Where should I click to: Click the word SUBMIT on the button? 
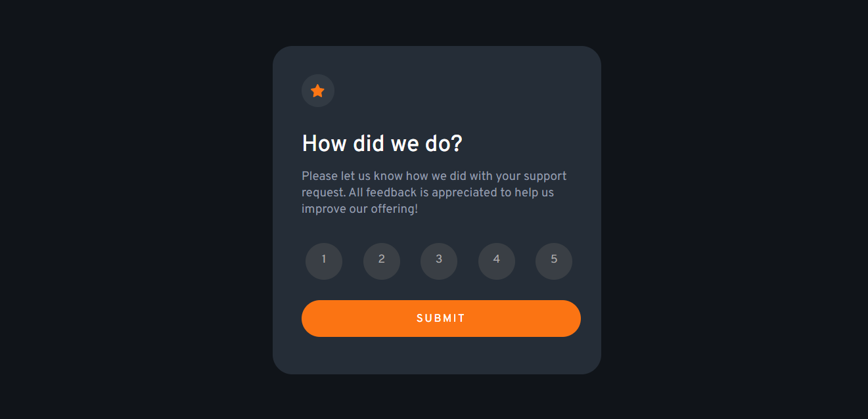coord(441,318)
